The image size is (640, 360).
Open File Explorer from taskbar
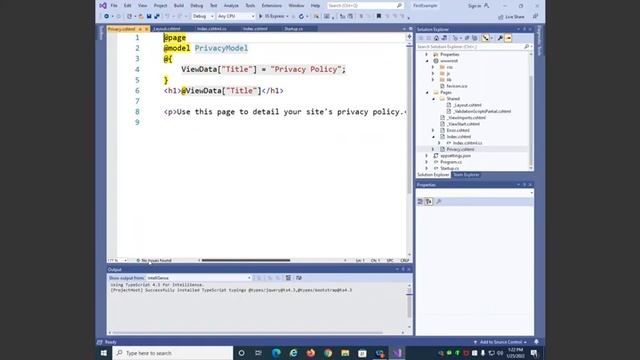[x=345, y=353]
